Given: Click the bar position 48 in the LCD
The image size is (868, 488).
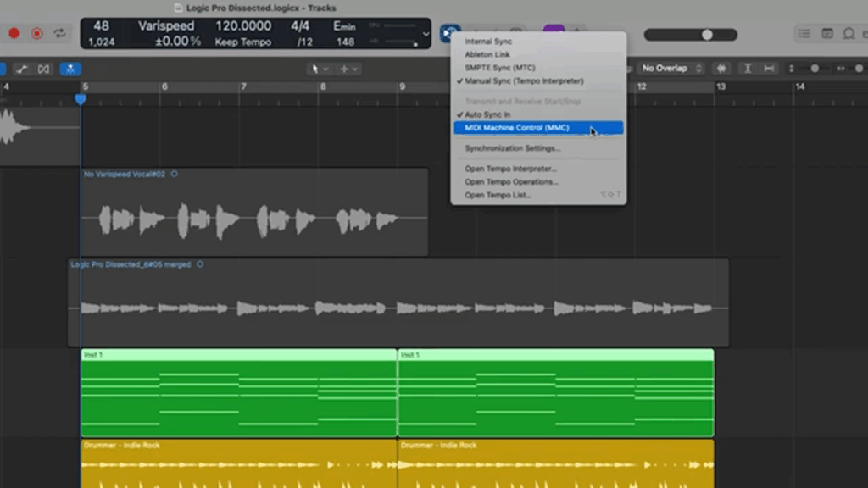Looking at the screenshot, I should tap(102, 26).
